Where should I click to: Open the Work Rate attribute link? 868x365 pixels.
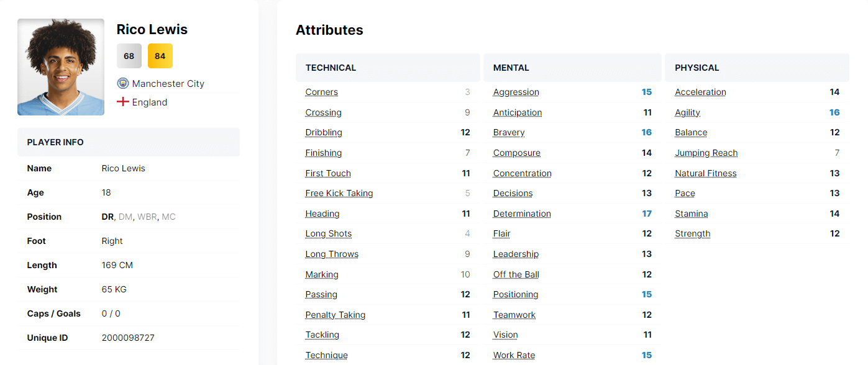514,355
